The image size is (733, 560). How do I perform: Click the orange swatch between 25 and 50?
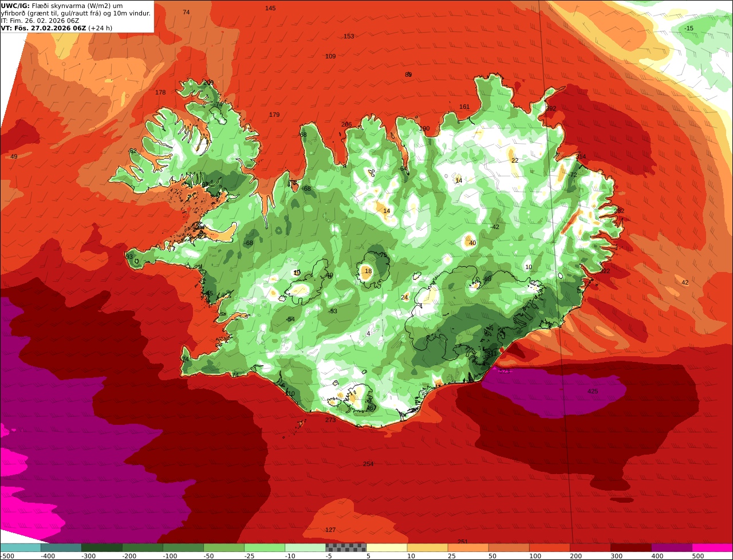[467, 547]
